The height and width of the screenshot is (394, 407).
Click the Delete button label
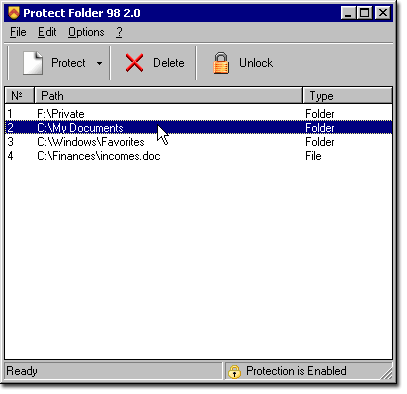click(169, 63)
